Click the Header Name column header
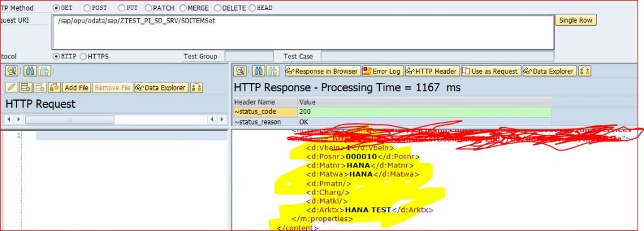644x231 pixels. pyautogui.click(x=265, y=102)
